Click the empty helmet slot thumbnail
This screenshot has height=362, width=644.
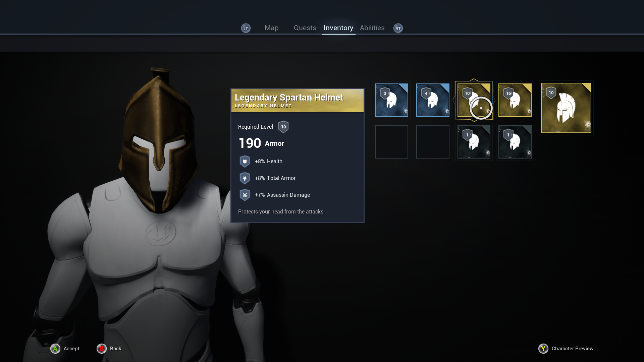391,141
